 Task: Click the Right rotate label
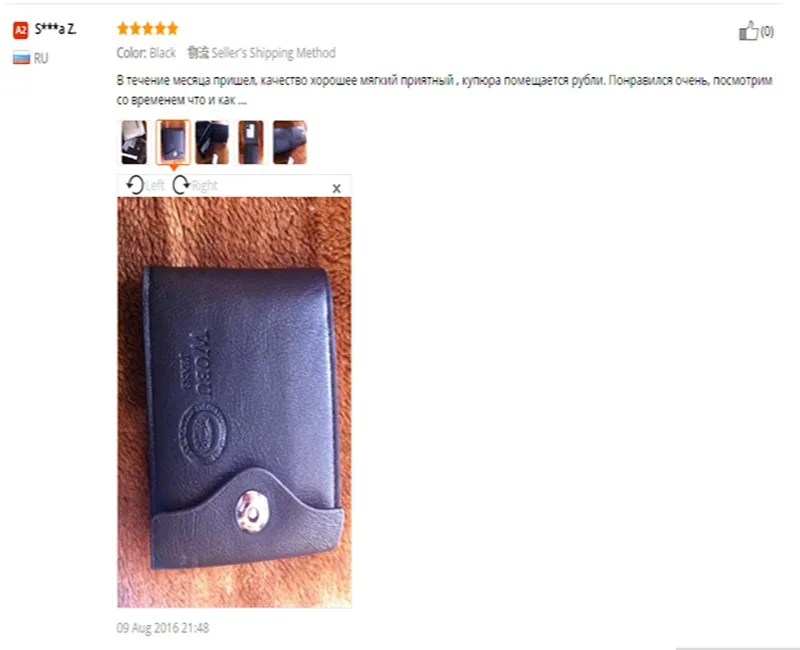tap(205, 185)
